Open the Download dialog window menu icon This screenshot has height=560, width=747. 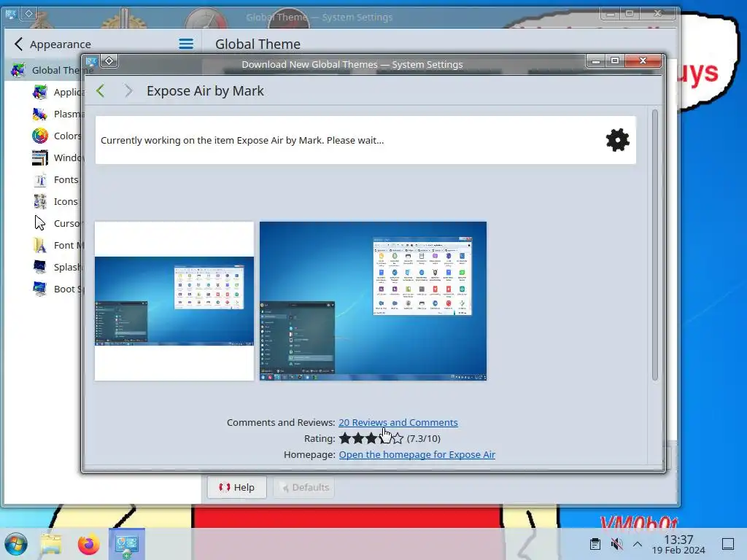(x=91, y=61)
